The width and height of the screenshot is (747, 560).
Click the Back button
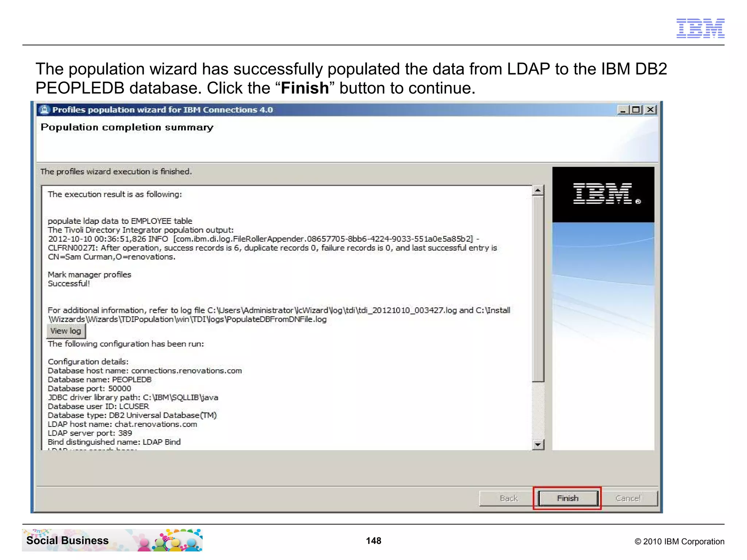pos(508,498)
